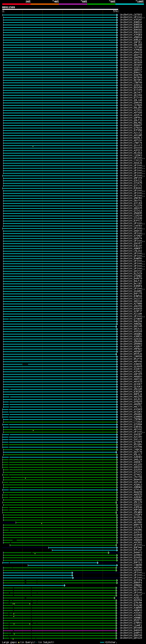This screenshot has height=644, width=146.
Task: Open UniRef100_C9RPD8 hit
Action: [131, 357]
